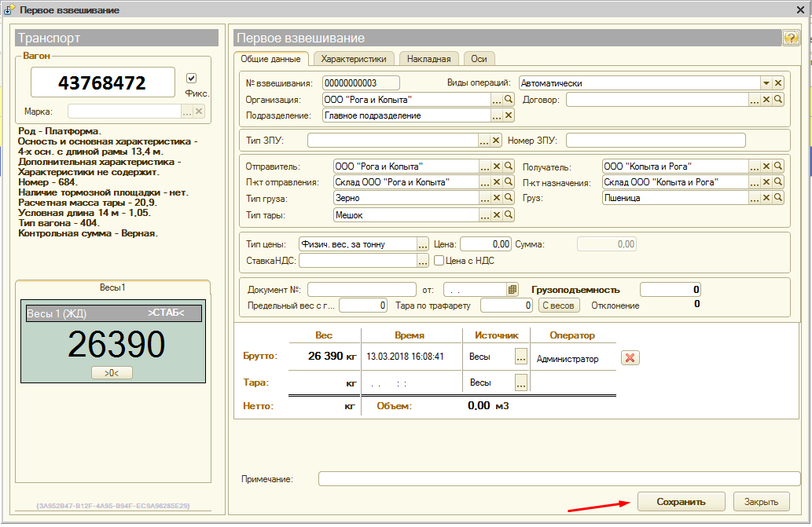Click magnifier icon next to Организация field
This screenshot has width=812, height=527.
(509, 100)
